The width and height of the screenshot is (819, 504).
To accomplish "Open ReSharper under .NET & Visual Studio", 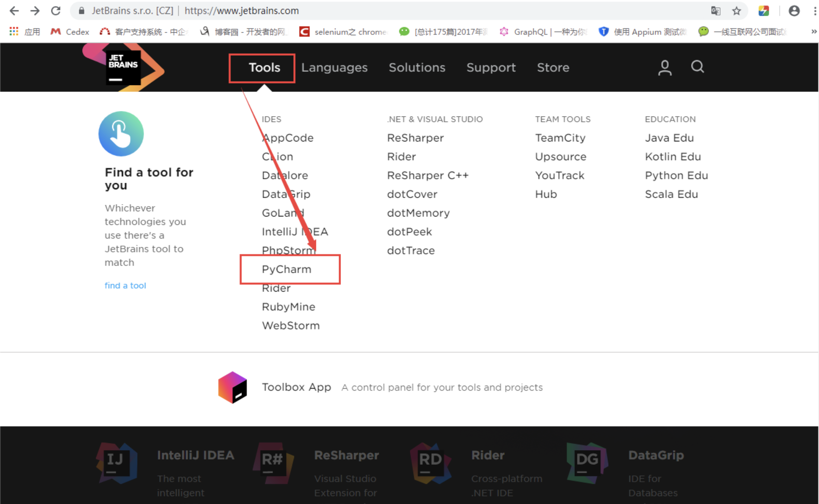I will 415,138.
